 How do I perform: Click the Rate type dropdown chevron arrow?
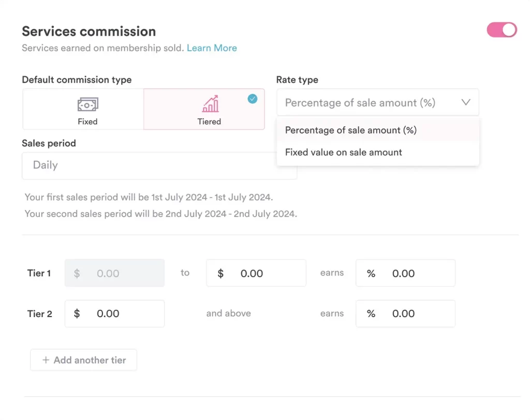pos(465,102)
